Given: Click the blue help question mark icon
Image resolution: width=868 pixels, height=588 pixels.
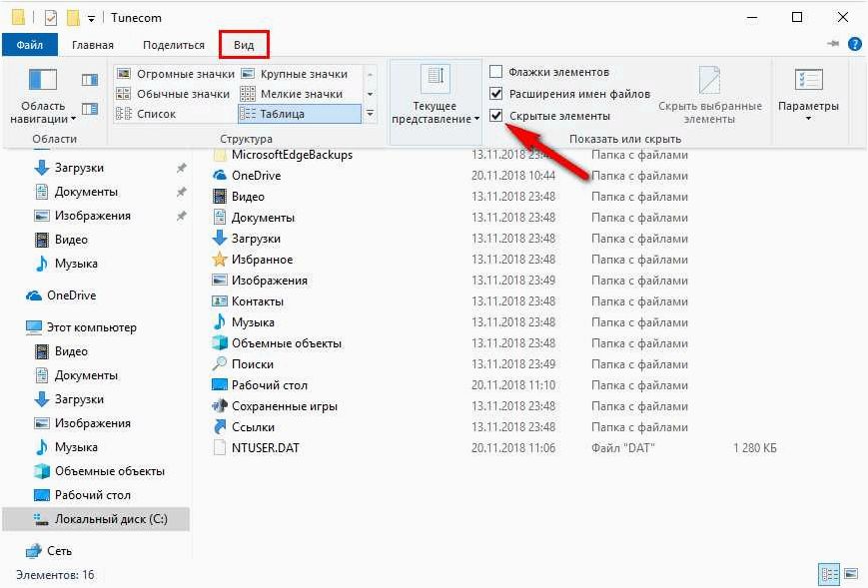Looking at the screenshot, I should point(855,44).
